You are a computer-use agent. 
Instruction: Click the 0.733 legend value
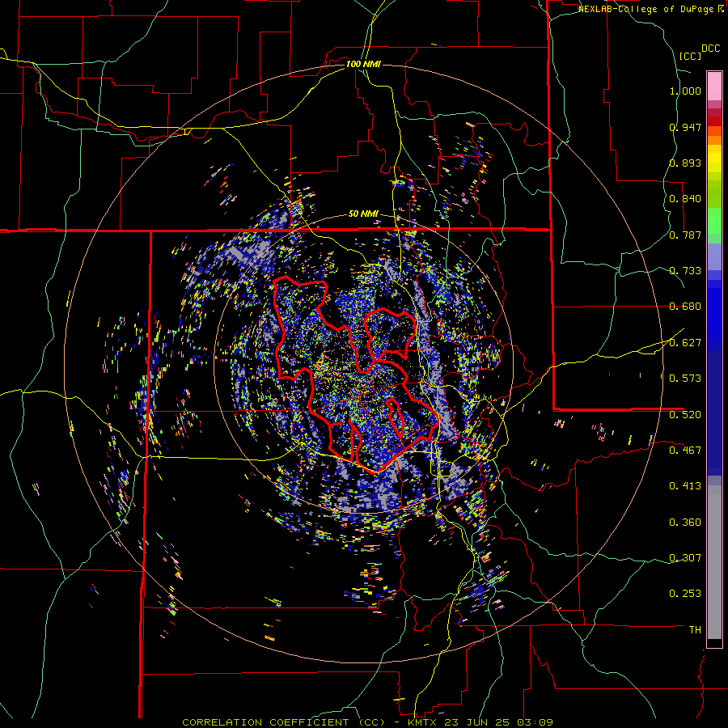tap(685, 270)
